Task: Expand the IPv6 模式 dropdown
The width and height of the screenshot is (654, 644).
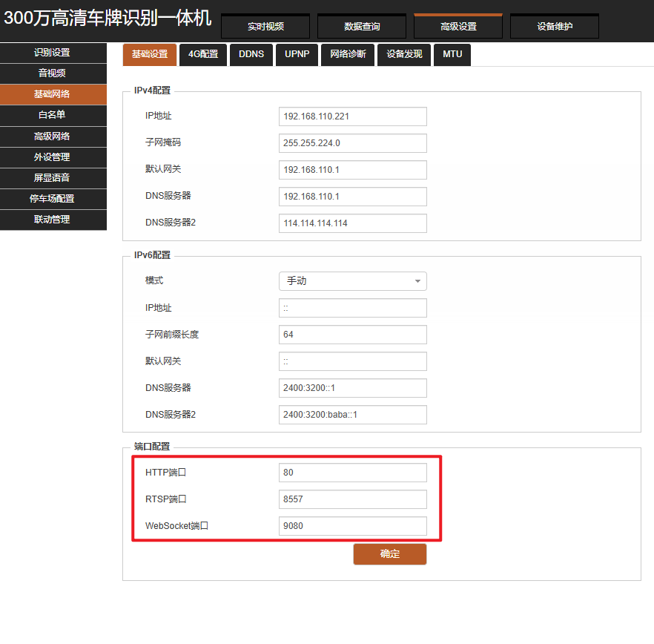Action: tap(353, 281)
